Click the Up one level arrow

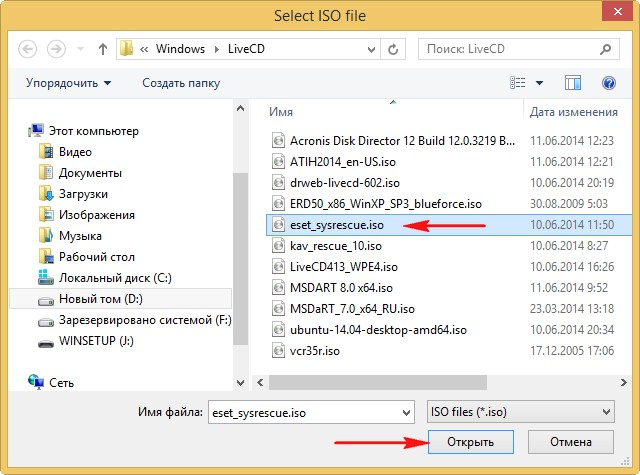pos(102,49)
